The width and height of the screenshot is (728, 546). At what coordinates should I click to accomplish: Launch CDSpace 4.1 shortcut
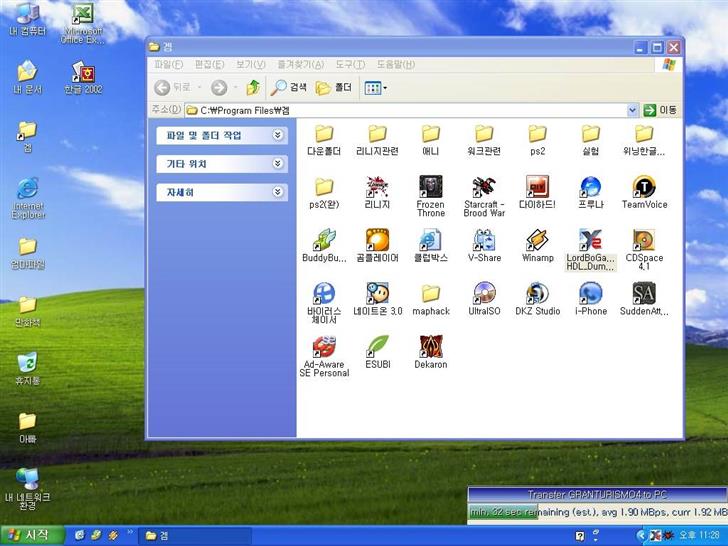pyautogui.click(x=644, y=250)
